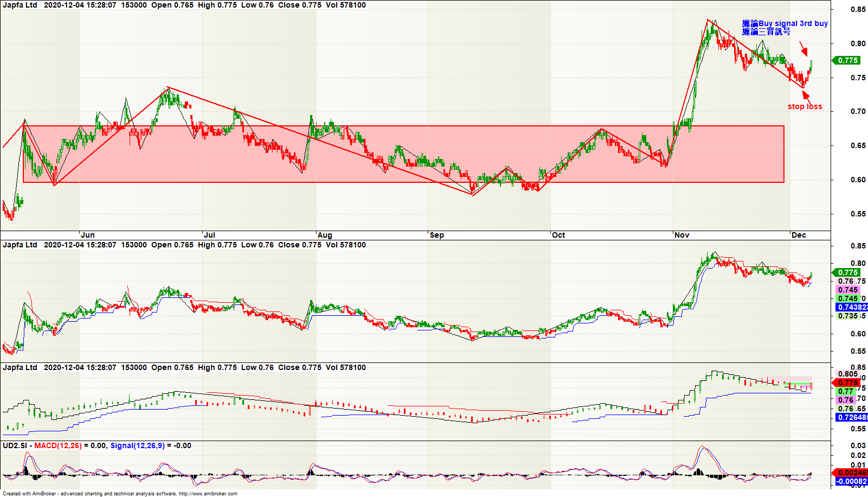This screenshot has width=868, height=497.
Task: Select the Chinese 三買訊号 annotation text
Action: (x=774, y=32)
